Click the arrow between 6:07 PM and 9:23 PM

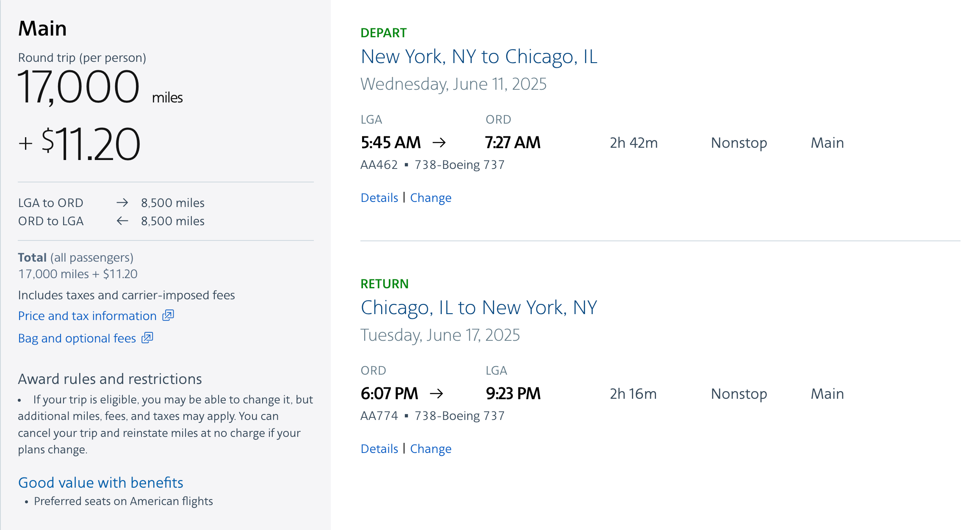pos(438,394)
